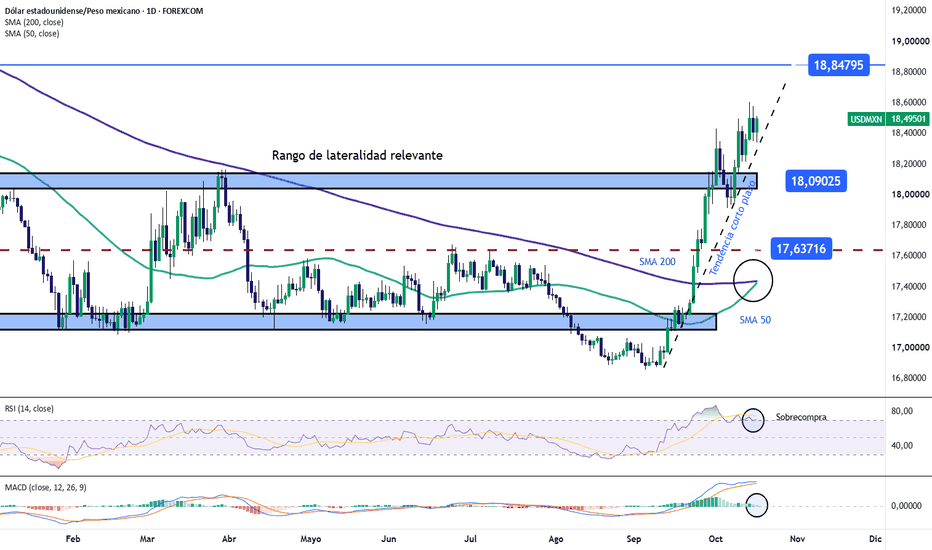
Task: Select the upper blue resistance zone rectangle
Action: (379, 181)
